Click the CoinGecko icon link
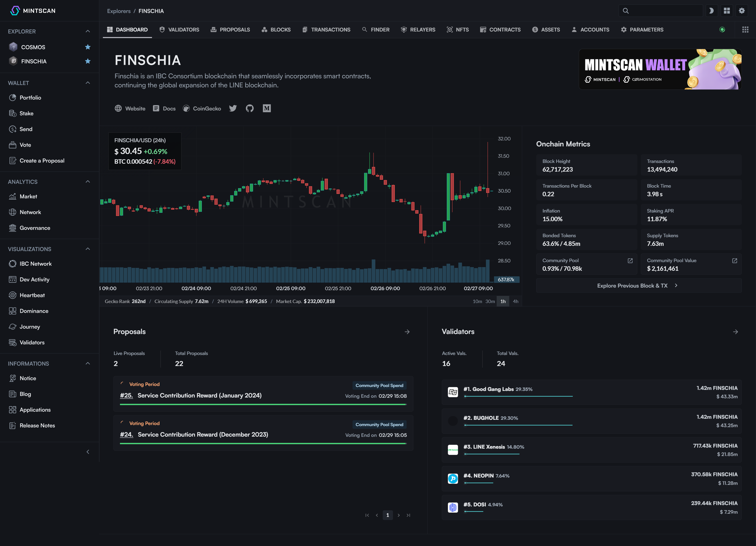Screen dimensions: 756x546 [186, 108]
